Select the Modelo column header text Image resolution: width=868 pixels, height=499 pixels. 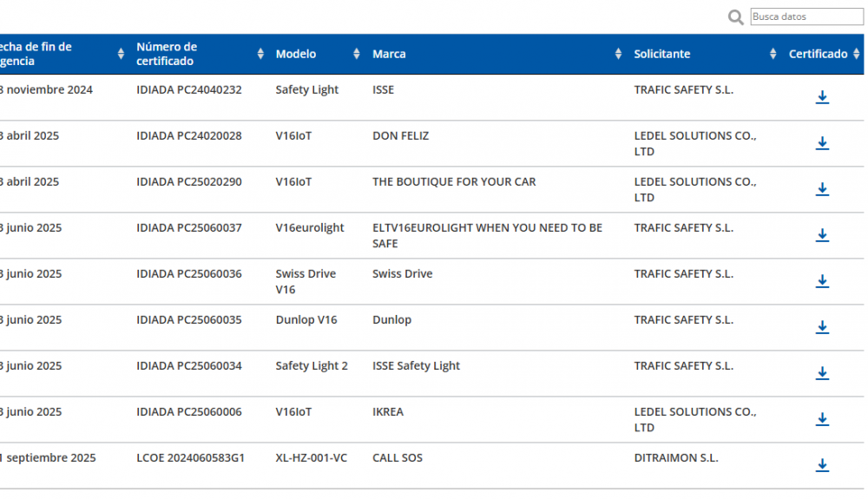click(296, 54)
